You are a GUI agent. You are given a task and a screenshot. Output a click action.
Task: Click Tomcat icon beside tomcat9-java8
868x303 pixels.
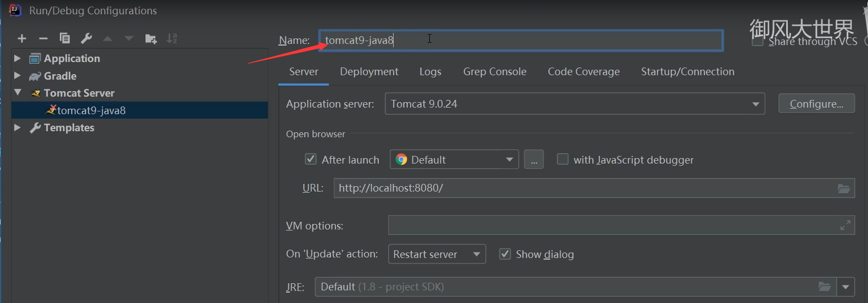pos(51,110)
